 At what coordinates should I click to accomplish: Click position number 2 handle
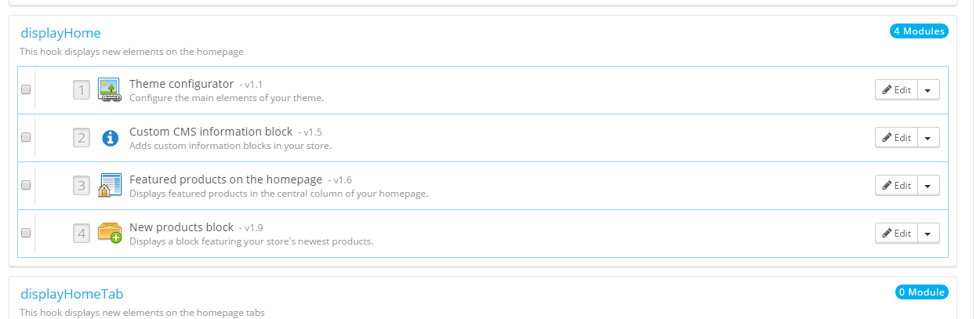pos(82,138)
